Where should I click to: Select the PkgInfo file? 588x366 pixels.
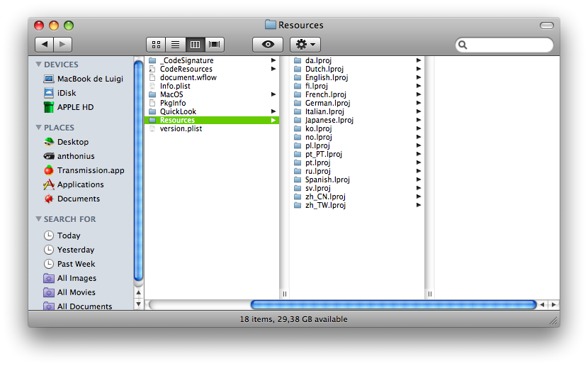tap(212, 103)
